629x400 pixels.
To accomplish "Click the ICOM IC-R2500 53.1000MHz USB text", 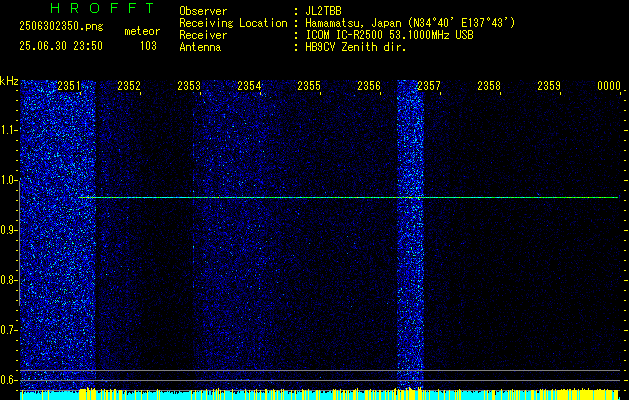I will pos(389,35).
